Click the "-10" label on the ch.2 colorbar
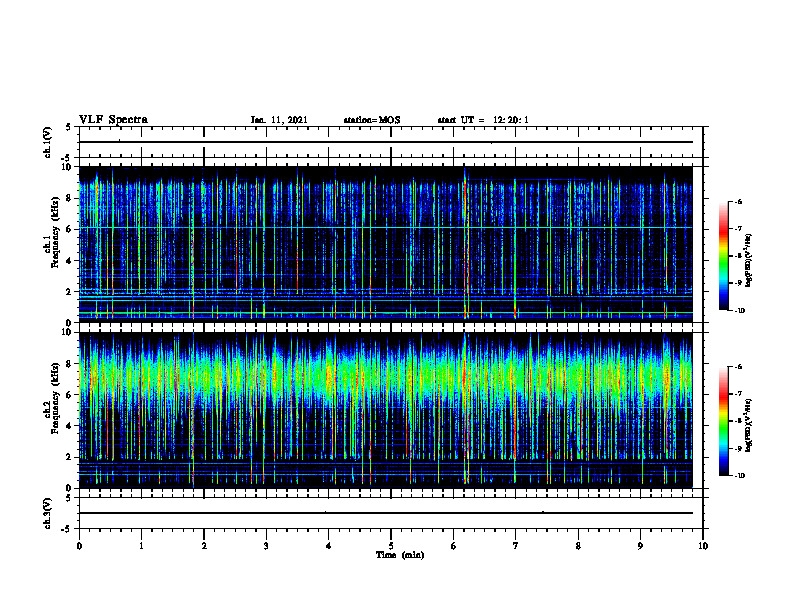The height and width of the screenshot is (612, 792). click(x=739, y=476)
